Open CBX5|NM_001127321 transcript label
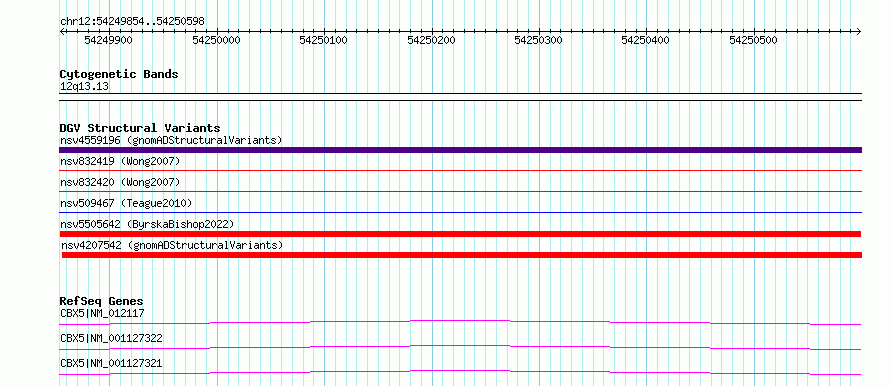 (111, 363)
